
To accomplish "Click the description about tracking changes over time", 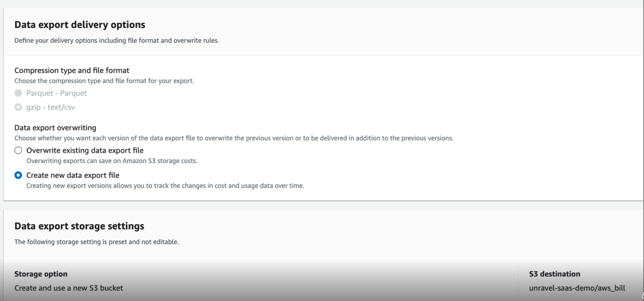I will 165,186.
